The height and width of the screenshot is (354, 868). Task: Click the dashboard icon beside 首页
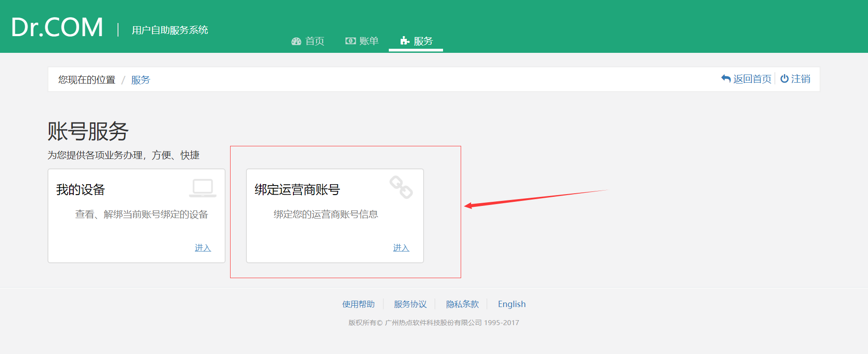click(296, 42)
